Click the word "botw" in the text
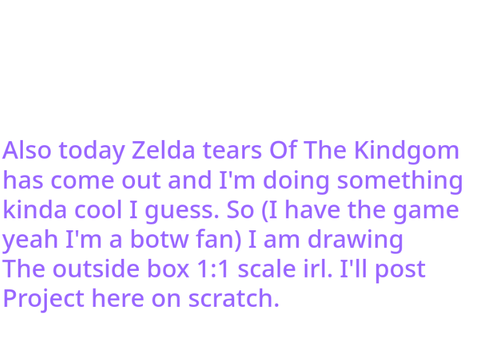 click(x=159, y=239)
